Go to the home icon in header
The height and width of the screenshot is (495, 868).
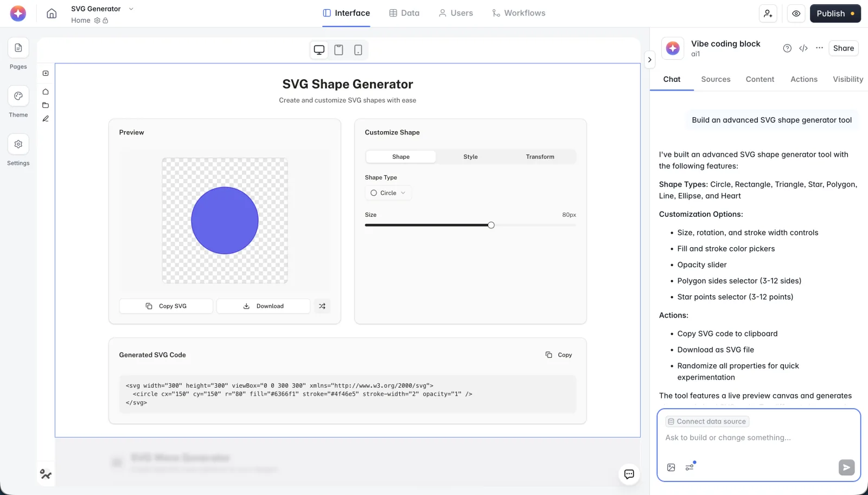click(52, 14)
